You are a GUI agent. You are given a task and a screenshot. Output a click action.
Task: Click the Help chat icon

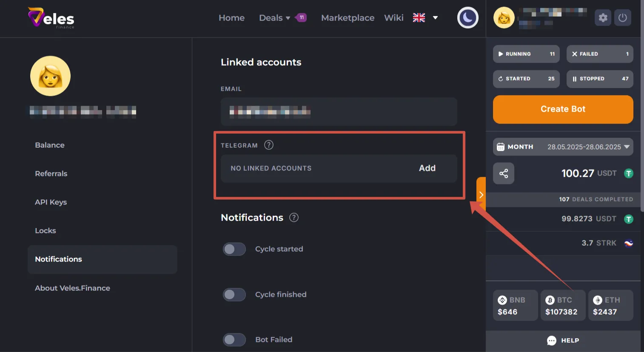pyautogui.click(x=563, y=341)
